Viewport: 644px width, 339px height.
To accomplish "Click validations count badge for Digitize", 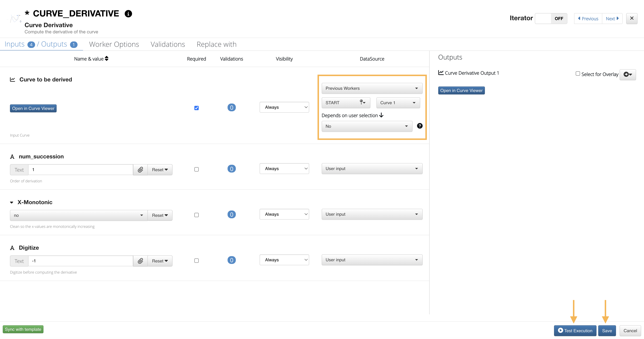I will (231, 260).
